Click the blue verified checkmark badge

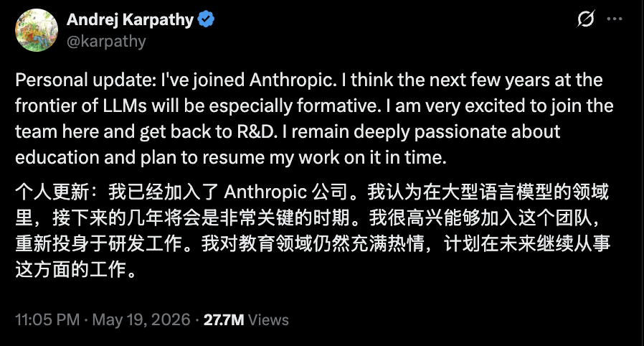[206, 19]
